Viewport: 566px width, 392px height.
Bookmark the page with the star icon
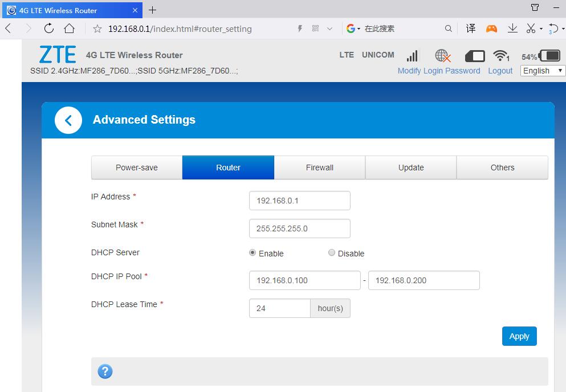(97, 29)
